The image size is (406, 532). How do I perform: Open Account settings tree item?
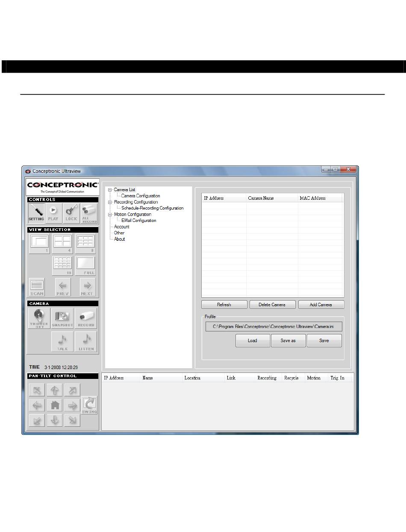(121, 227)
